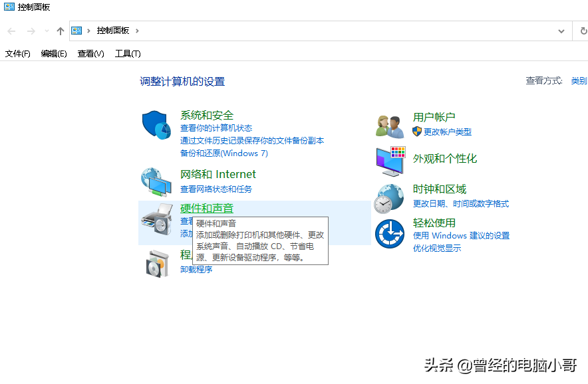The image size is (588, 384).
Task: Expand chevron after 控制面板 in breadcrumb
Action: click(137, 31)
